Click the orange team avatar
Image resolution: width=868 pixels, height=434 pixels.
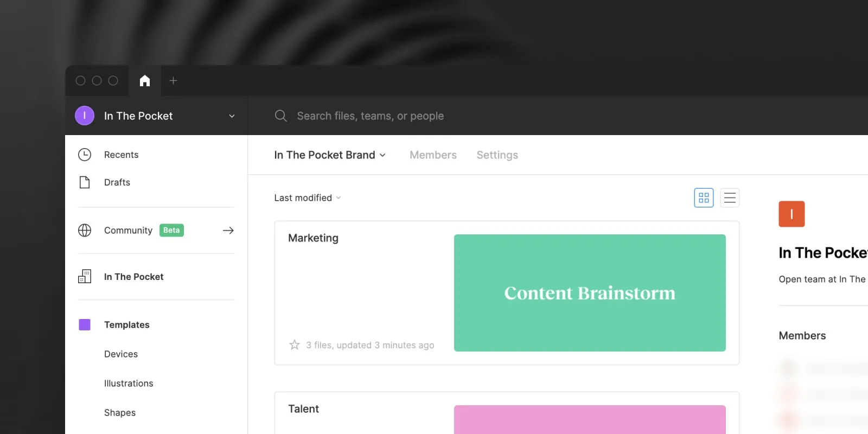tap(792, 214)
